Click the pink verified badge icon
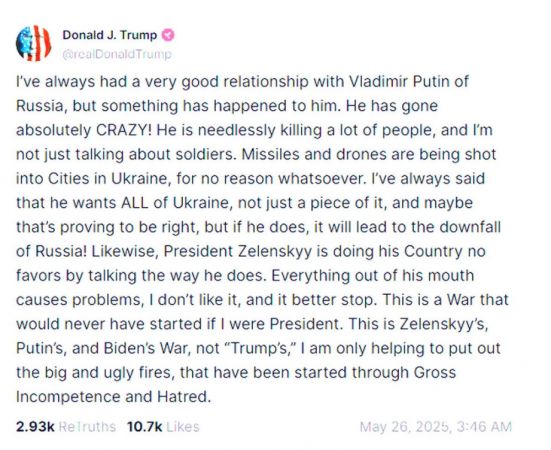Viewport: 551px width, 450px height. click(x=168, y=35)
